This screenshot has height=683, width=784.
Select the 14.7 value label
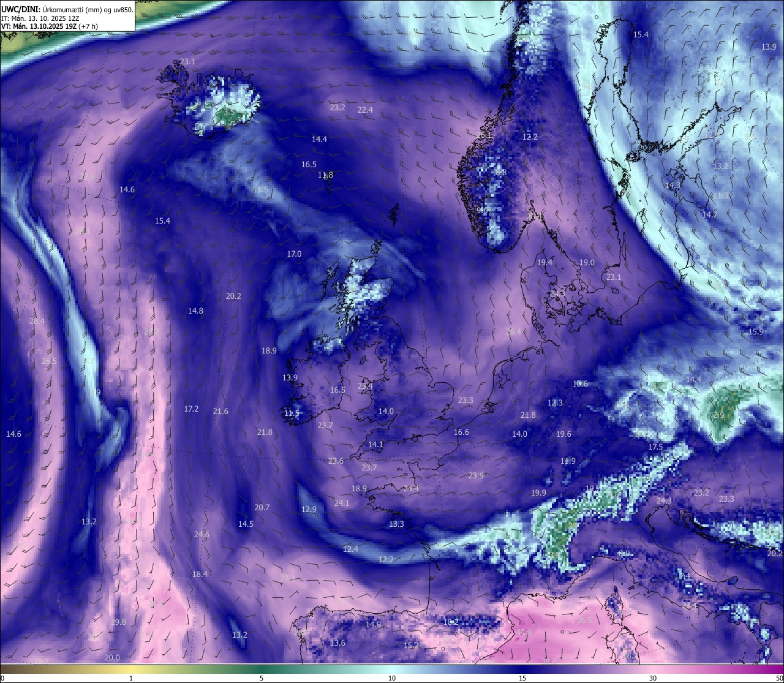point(709,214)
